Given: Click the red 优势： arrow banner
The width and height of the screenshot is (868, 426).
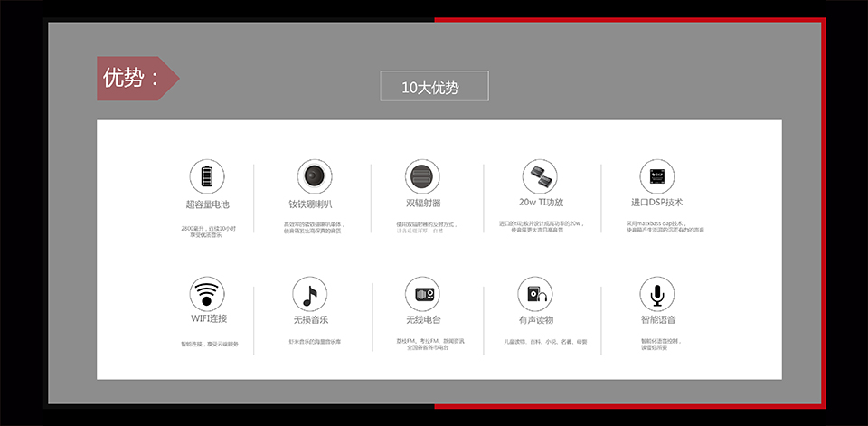Looking at the screenshot, I should click(137, 79).
